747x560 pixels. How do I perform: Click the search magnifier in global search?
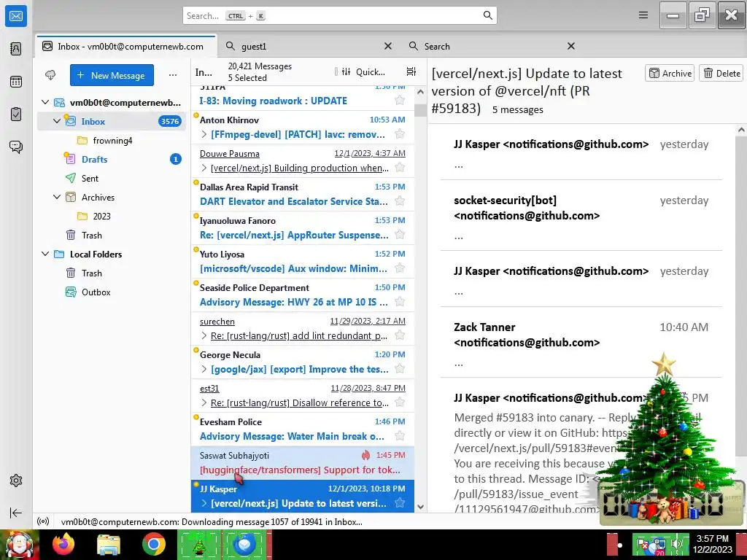point(487,15)
